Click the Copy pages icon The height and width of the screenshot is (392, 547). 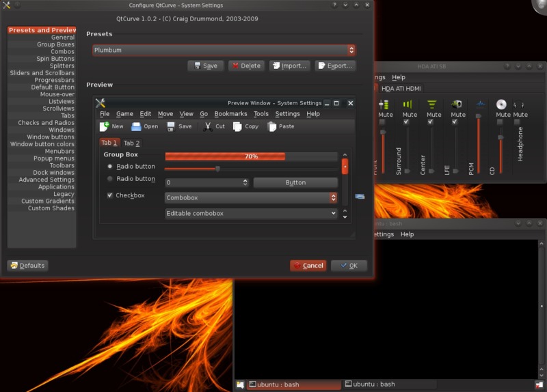click(237, 126)
